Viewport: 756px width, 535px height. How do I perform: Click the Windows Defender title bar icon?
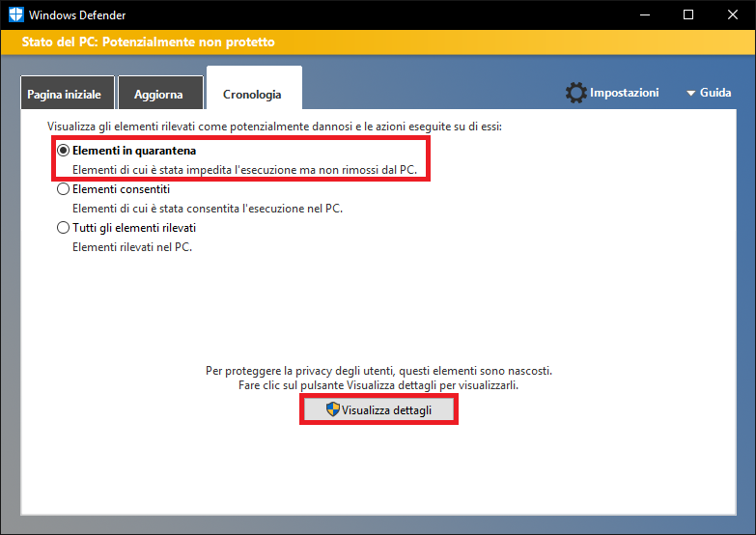pos(15,15)
